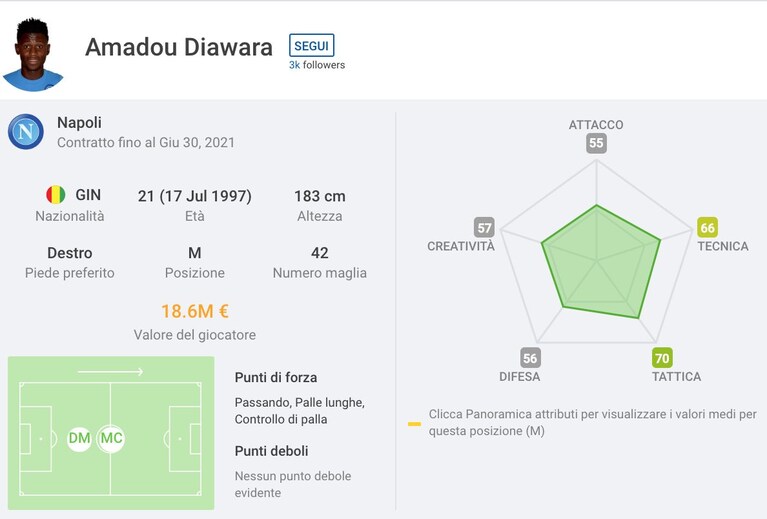Click the Amadou Diawara name heading
The width and height of the screenshot is (767, 519).
179,47
